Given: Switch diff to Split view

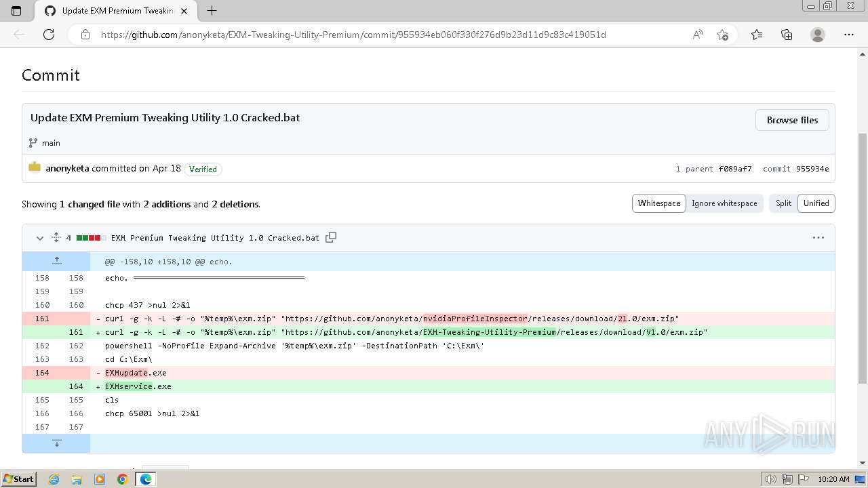Looking at the screenshot, I should coord(783,203).
